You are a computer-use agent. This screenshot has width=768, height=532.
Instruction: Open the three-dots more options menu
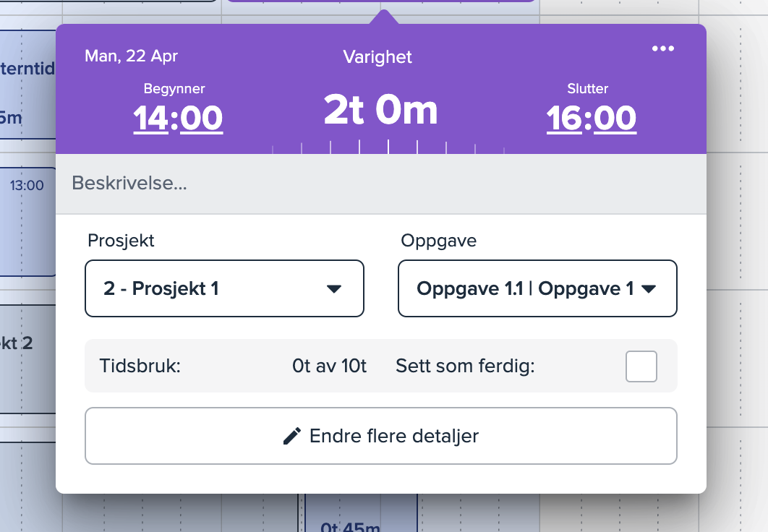[x=662, y=48]
